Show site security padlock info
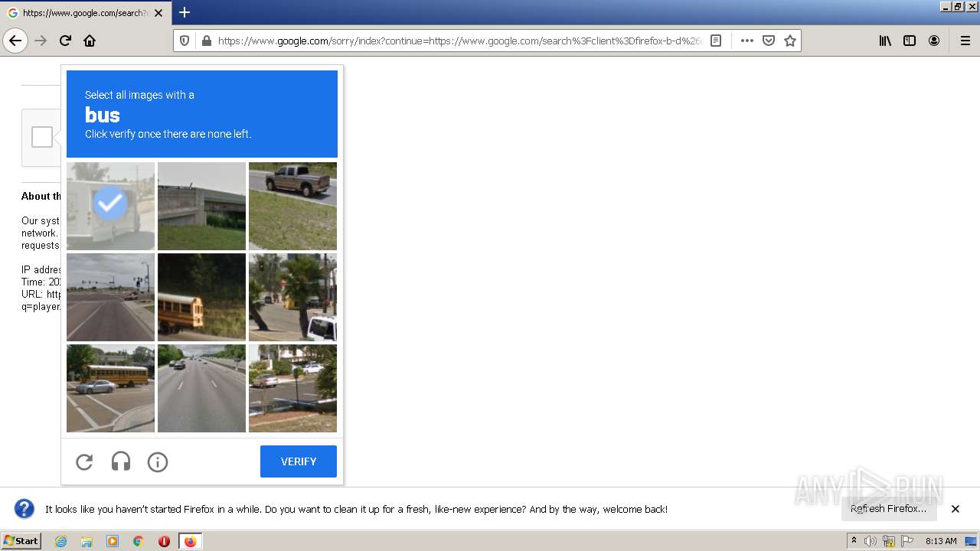The image size is (980, 551). point(206,41)
